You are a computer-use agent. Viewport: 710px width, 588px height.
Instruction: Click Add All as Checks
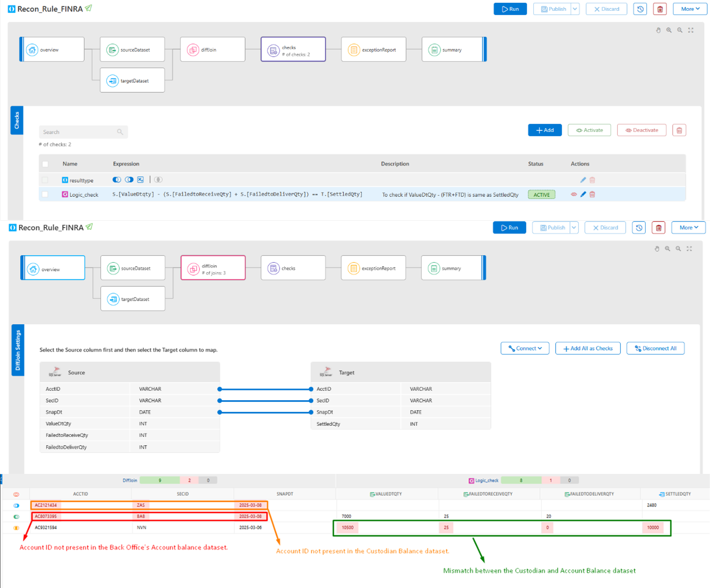point(587,348)
